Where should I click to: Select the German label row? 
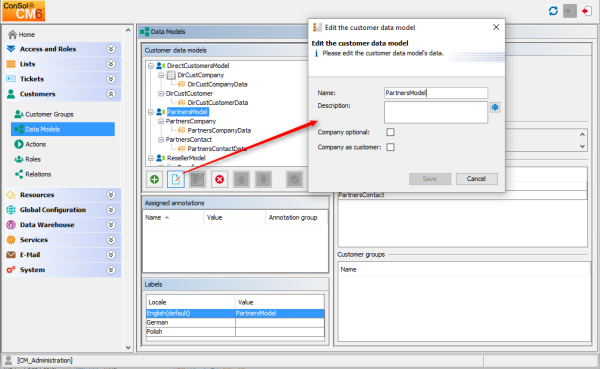[235, 322]
